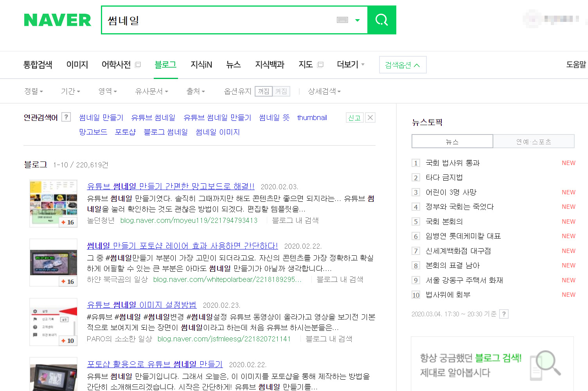
Task: Click 블로그 내 검색 for 놀던청년 result
Action: (x=295, y=221)
